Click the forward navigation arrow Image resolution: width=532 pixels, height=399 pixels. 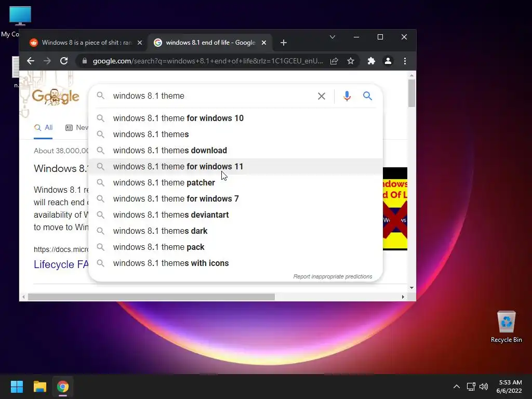47,61
